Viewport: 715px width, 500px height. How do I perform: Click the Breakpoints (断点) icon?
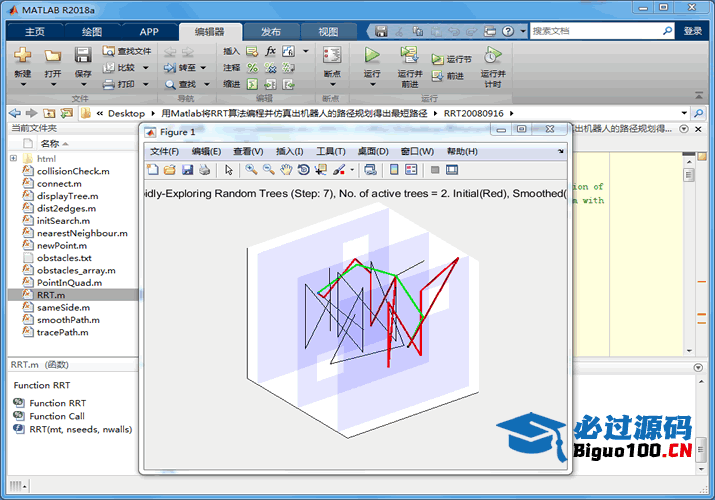point(332,55)
